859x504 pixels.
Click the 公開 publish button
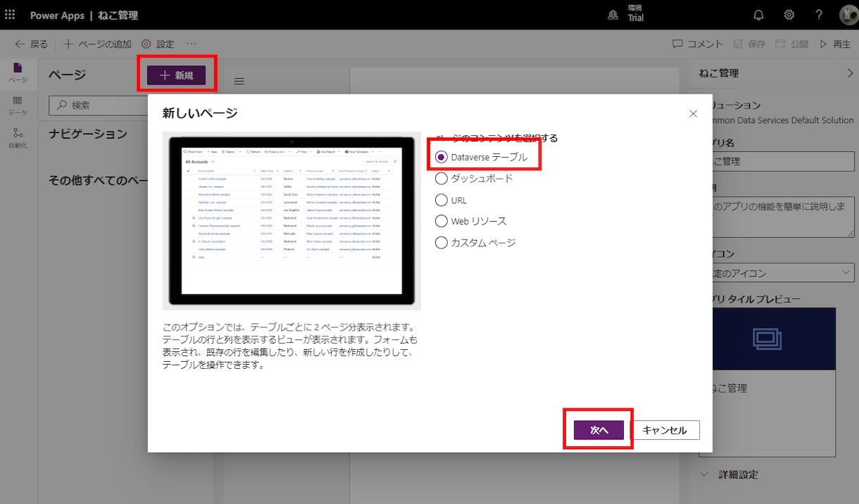(791, 44)
